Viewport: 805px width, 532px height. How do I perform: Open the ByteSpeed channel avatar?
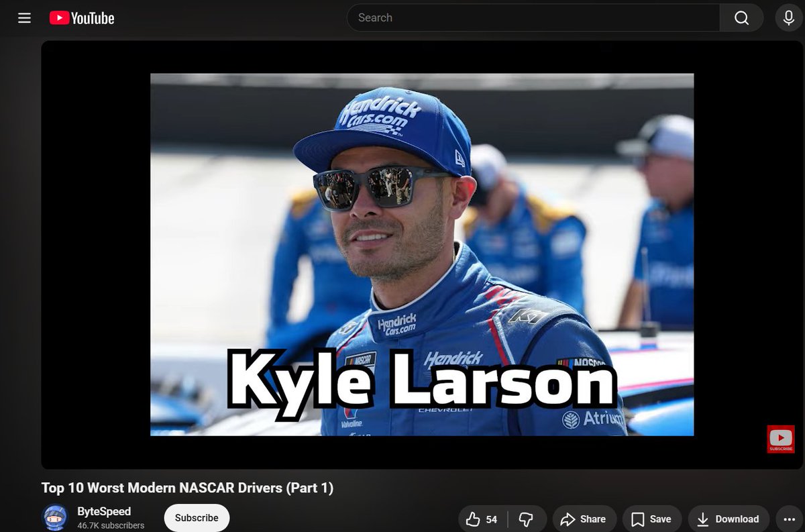tap(55, 518)
